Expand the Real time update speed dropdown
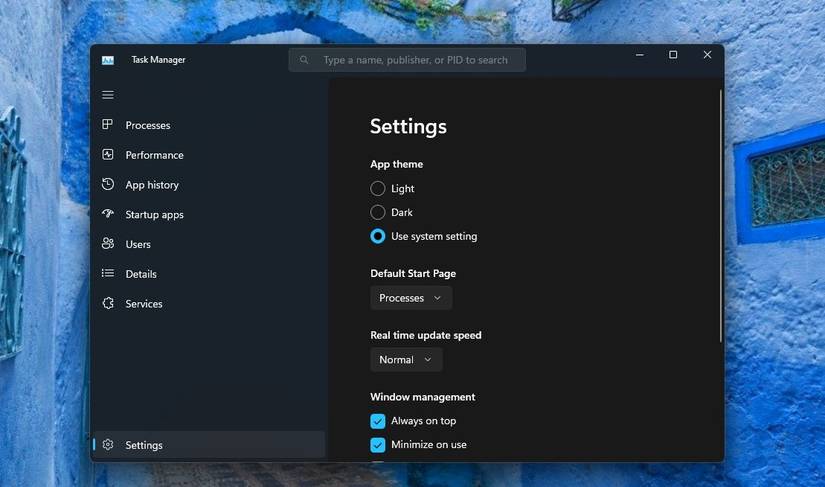Image resolution: width=825 pixels, height=487 pixels. 405,360
